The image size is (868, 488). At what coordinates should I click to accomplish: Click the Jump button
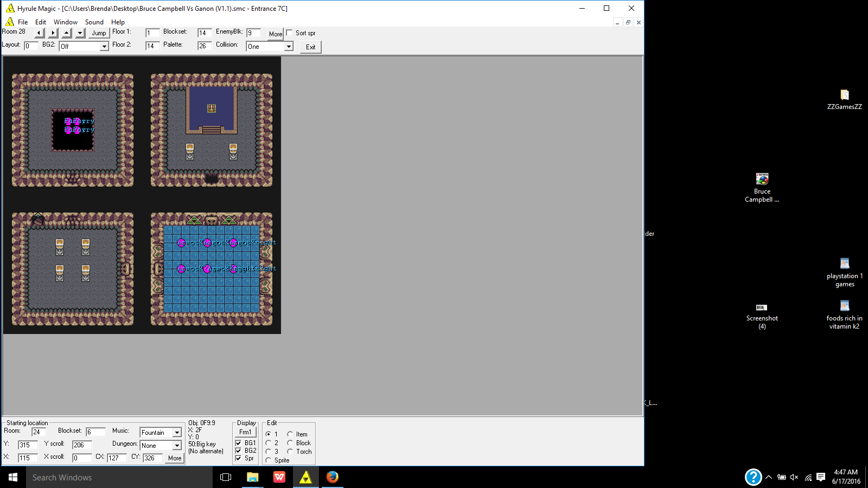99,33
